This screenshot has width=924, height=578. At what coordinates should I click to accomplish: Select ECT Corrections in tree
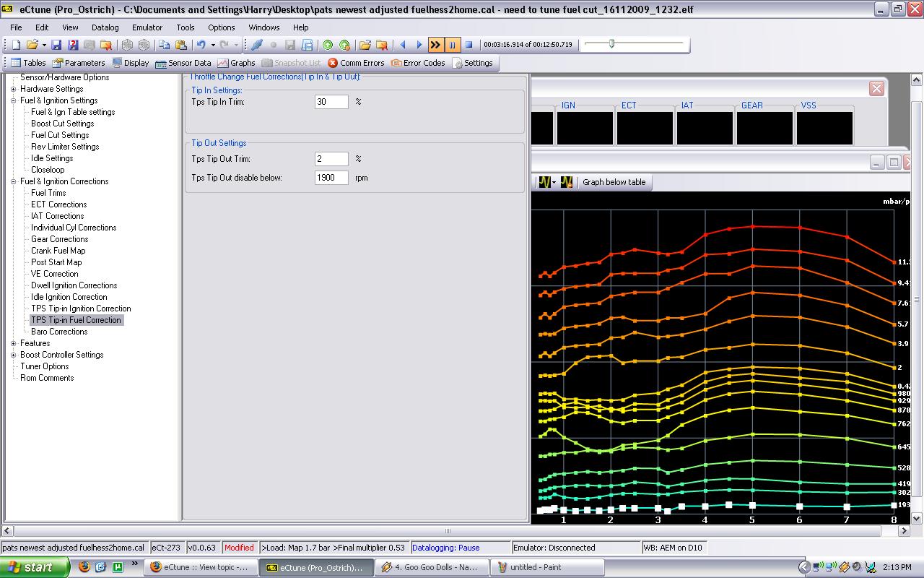[x=58, y=204]
